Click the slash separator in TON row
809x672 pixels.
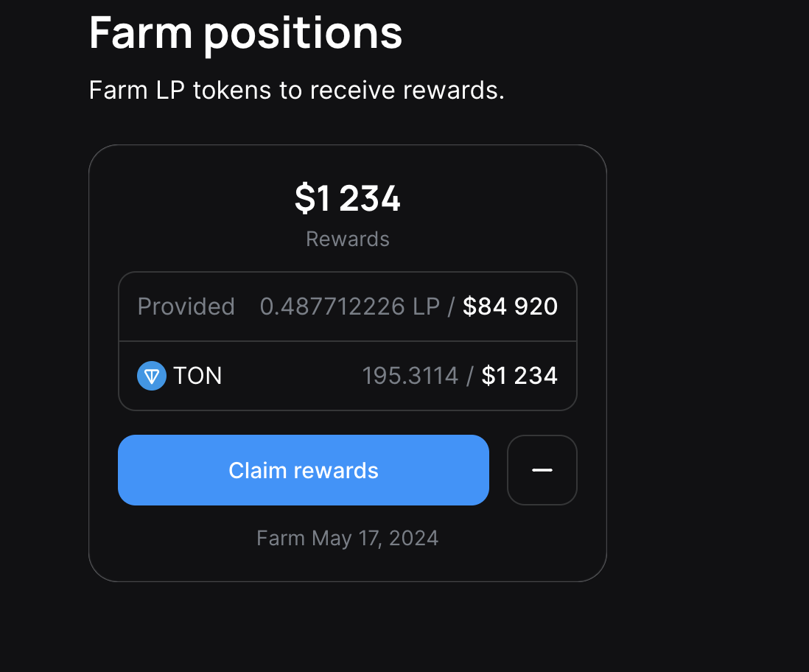click(x=470, y=376)
